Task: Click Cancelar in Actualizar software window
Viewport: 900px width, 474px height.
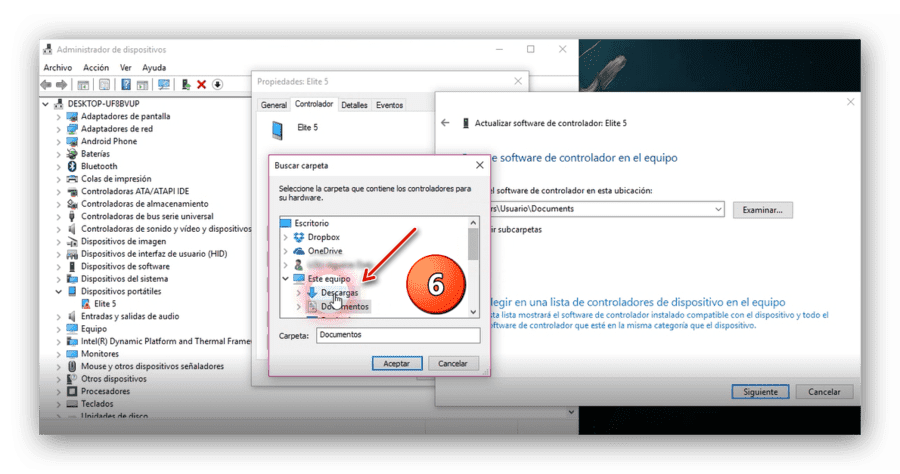Action: click(824, 392)
